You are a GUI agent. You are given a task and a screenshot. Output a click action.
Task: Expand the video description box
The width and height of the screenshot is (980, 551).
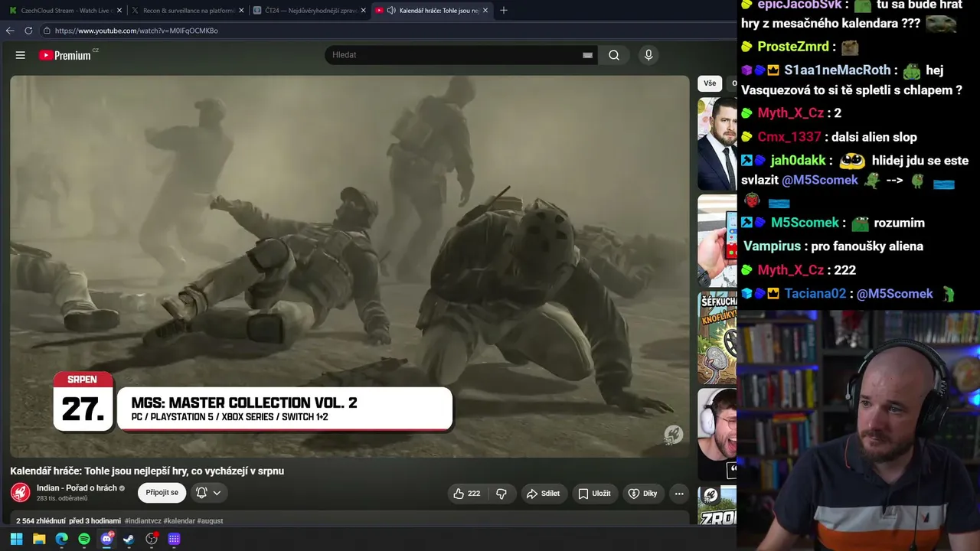[350, 520]
